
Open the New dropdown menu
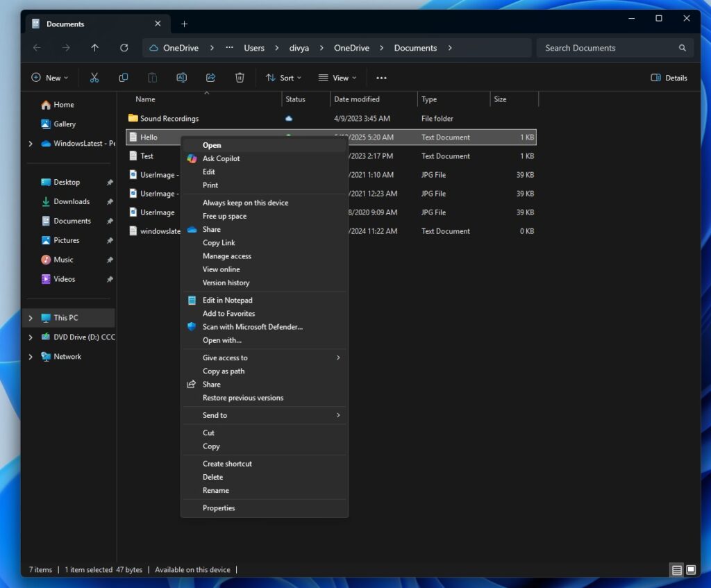pyautogui.click(x=49, y=78)
